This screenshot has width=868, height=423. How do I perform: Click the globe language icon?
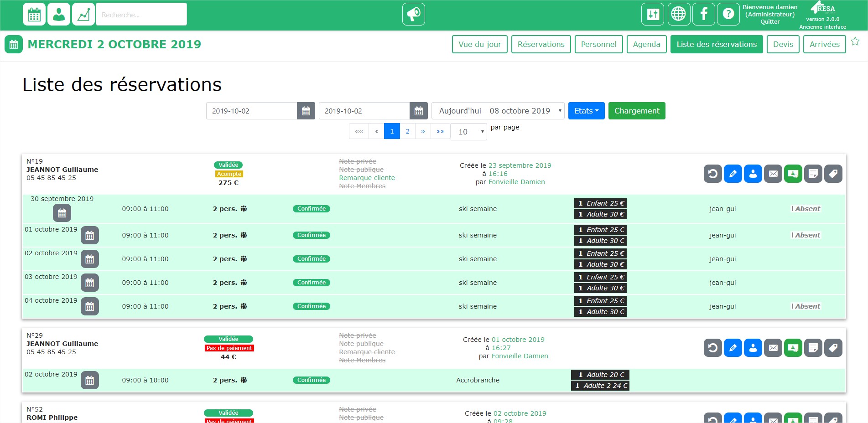pos(679,14)
